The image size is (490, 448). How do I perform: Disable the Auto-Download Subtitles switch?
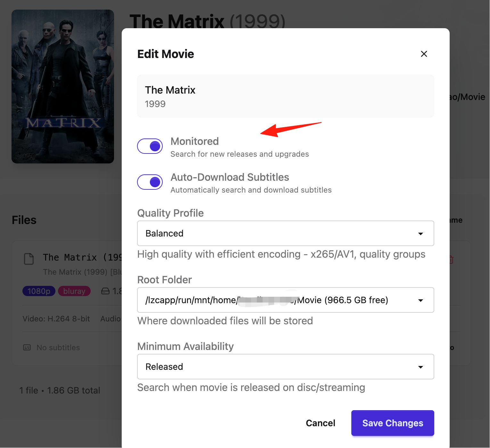click(x=150, y=182)
